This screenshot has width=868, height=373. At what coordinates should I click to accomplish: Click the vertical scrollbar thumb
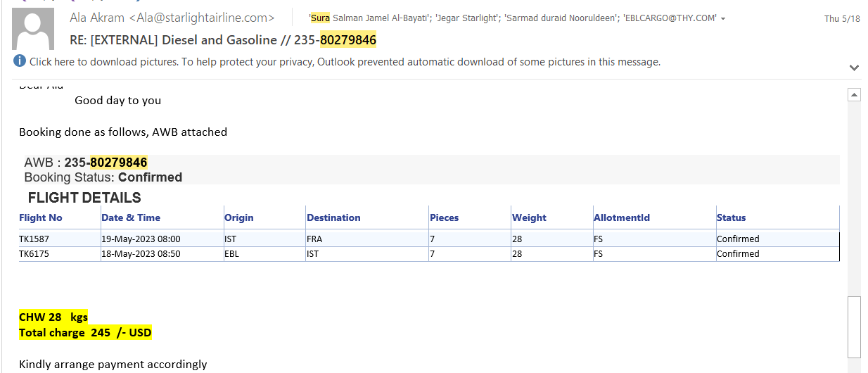click(854, 327)
